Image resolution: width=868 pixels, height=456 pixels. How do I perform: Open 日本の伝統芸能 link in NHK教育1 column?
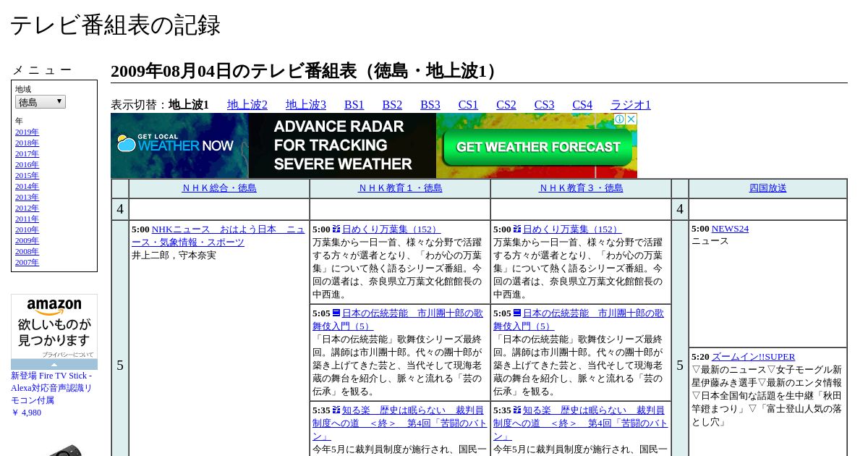click(x=398, y=320)
